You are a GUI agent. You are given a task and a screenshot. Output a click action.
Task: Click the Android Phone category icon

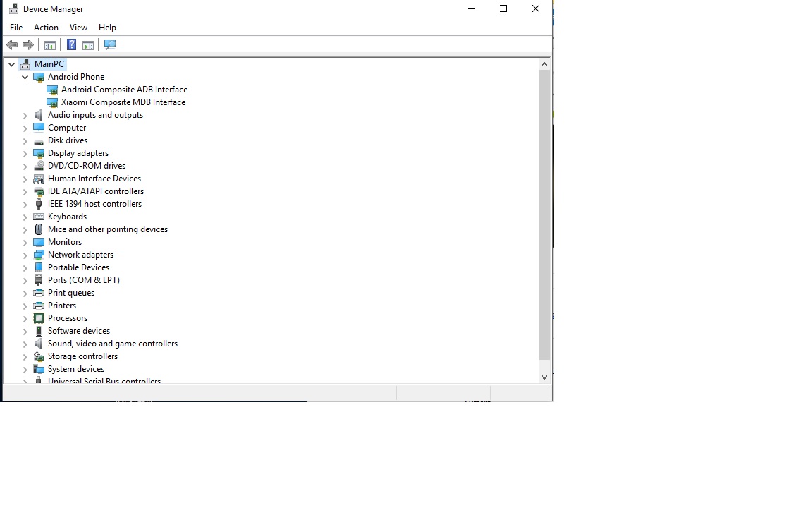(x=39, y=77)
